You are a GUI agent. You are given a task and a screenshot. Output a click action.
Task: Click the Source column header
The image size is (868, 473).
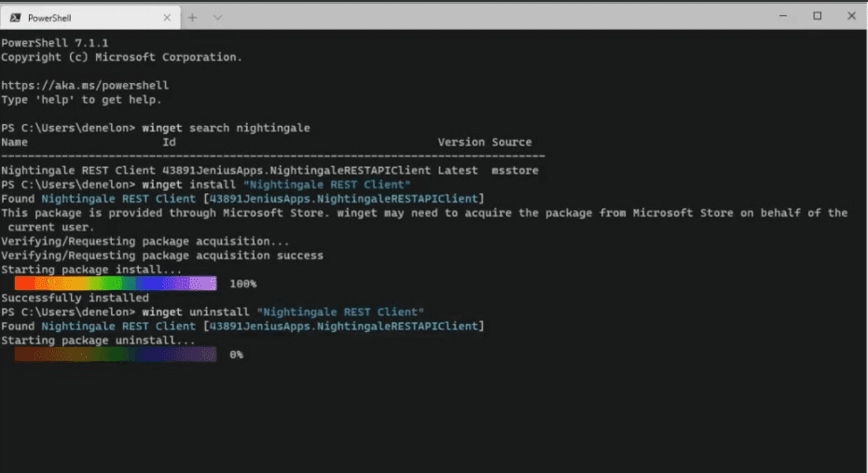[x=512, y=142]
